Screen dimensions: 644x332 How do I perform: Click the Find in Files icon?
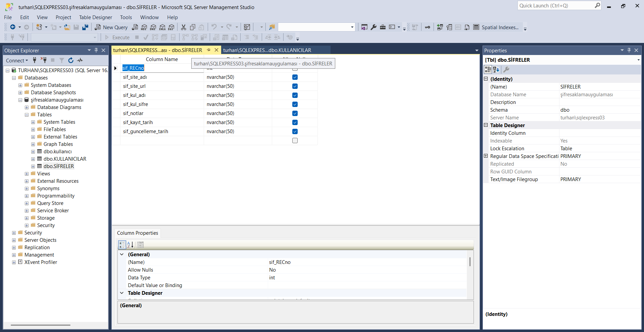click(x=272, y=27)
